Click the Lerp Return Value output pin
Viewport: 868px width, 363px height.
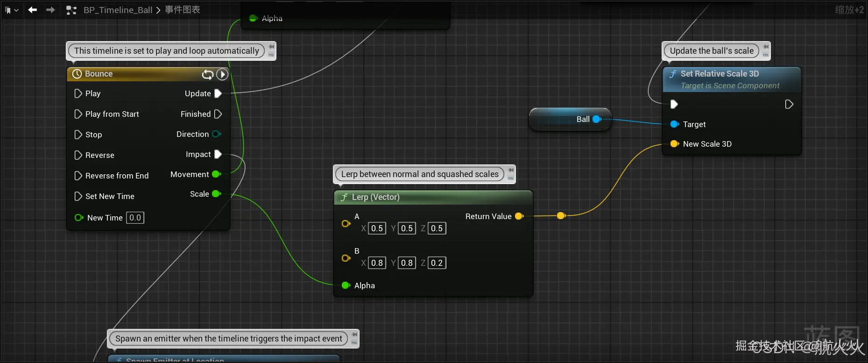(x=519, y=216)
